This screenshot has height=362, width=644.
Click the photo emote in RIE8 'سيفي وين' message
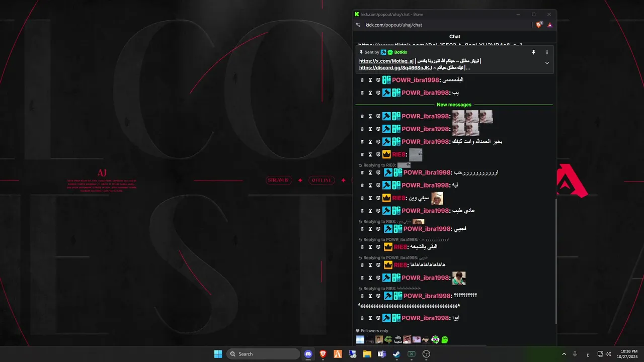pyautogui.click(x=437, y=198)
